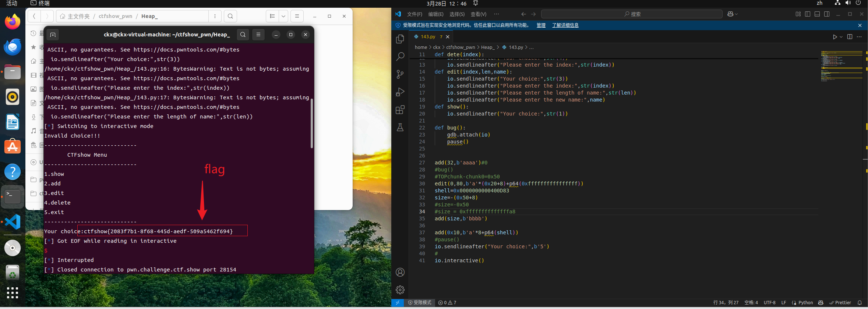Viewport: 868px width, 309px height.
Task: Toggle the primary side bar in VS Code
Action: tap(808, 14)
